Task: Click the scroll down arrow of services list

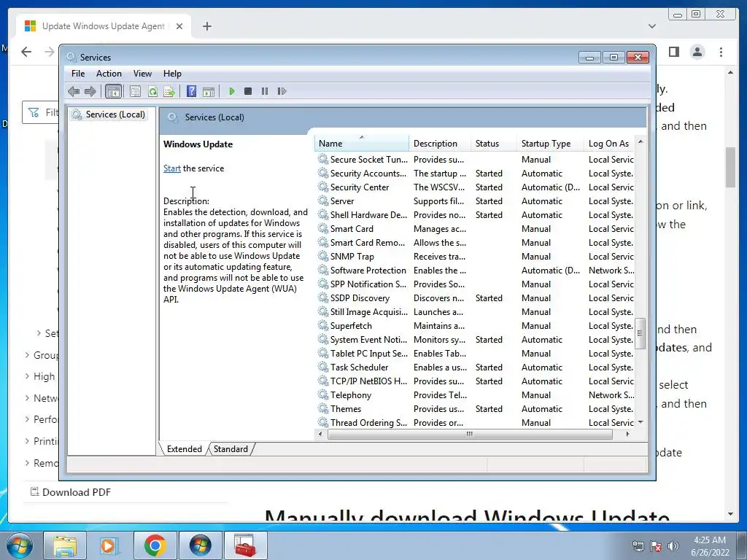Action: [640, 422]
